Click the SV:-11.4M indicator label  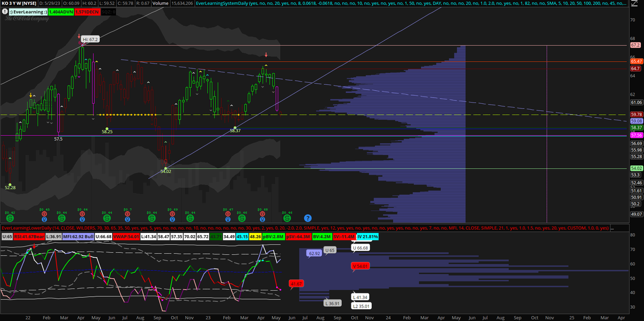pos(345,236)
